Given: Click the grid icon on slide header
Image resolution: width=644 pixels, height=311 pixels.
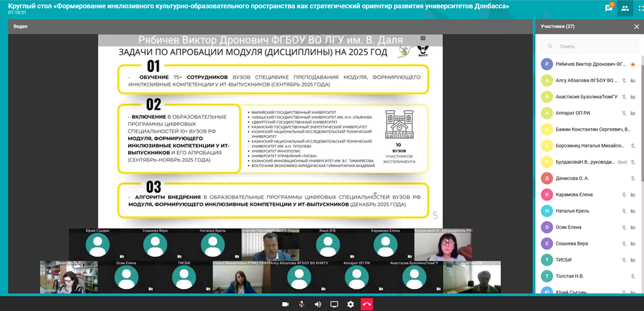Looking at the screenshot, I should tap(422, 38).
